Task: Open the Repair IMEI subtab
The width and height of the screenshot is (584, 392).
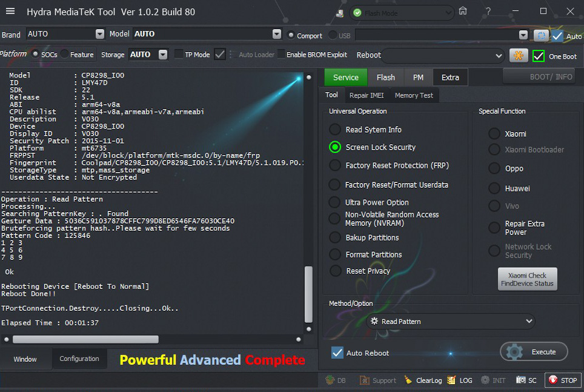Action: pyautogui.click(x=367, y=95)
